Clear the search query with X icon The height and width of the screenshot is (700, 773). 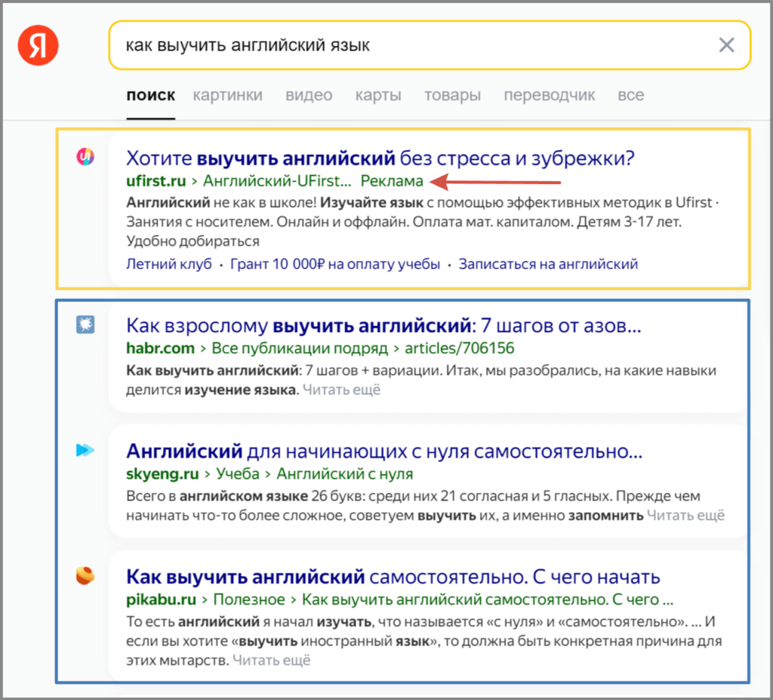[726, 45]
